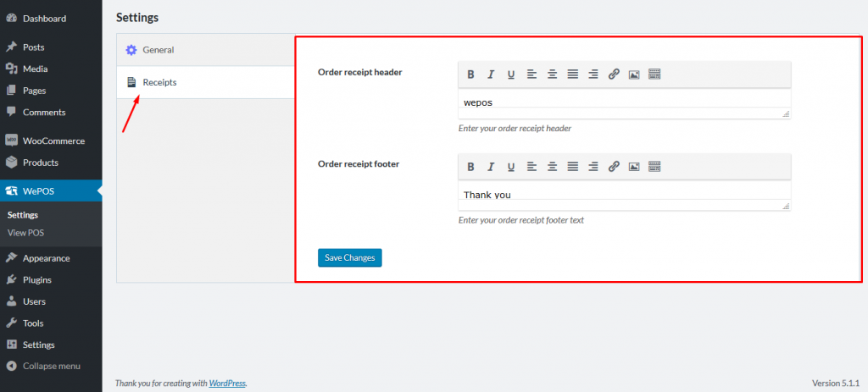Click 'Enter your order receipt footer text' hint

[x=521, y=220]
